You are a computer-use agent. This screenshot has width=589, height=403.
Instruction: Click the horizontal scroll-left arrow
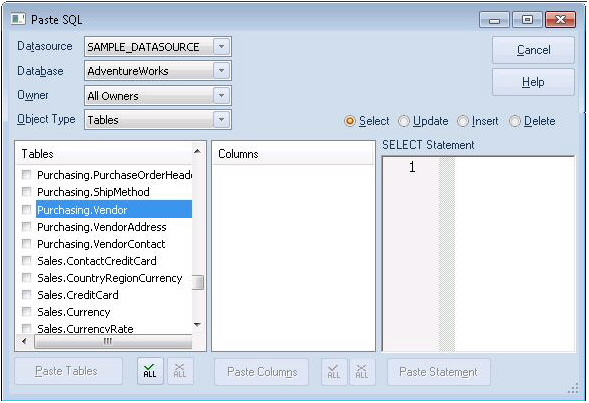coord(25,341)
